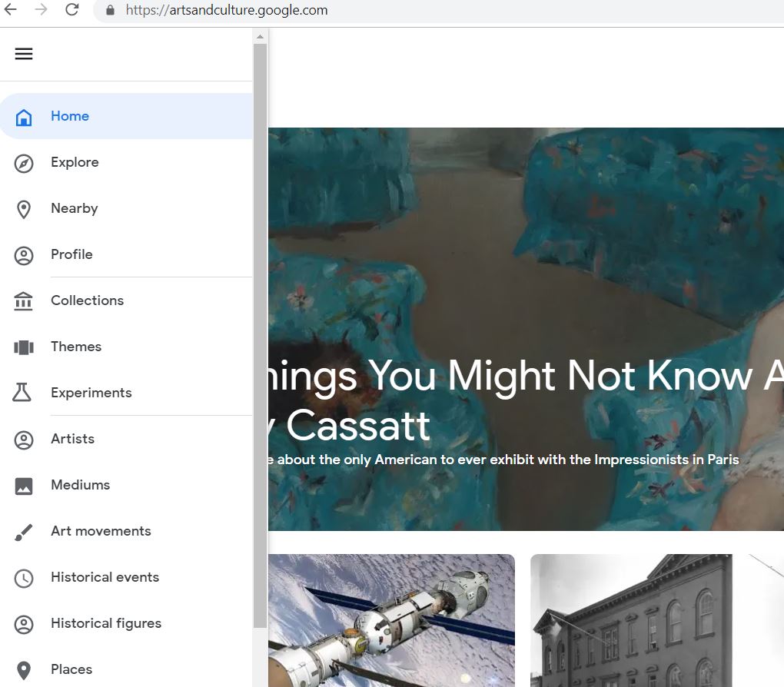Click the Historical events clock icon
Viewport: 784px width, 687px height.
point(24,578)
